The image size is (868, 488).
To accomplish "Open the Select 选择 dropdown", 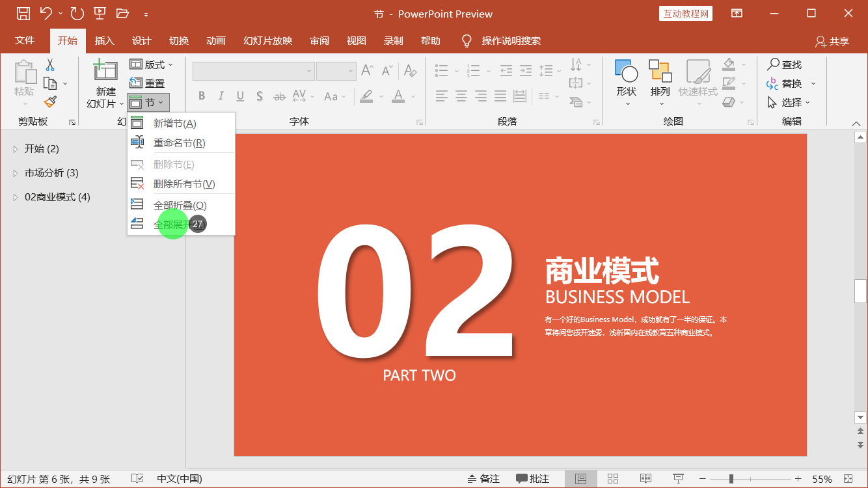I will 789,102.
